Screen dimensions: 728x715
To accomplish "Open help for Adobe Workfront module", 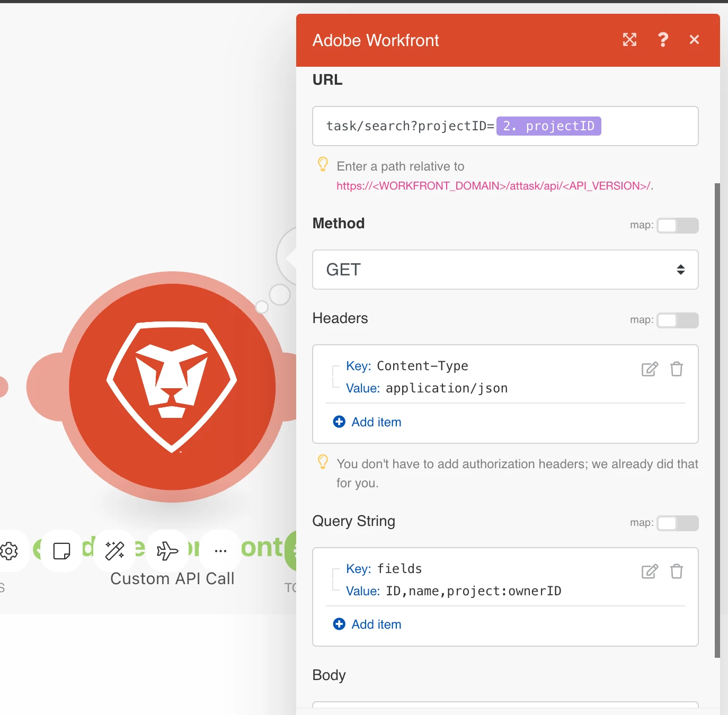I will [x=663, y=40].
